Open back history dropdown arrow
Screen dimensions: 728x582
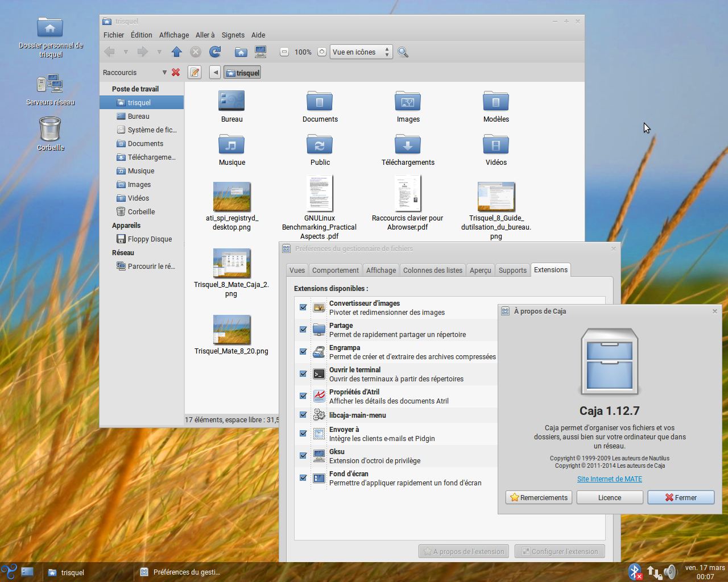pos(126,52)
